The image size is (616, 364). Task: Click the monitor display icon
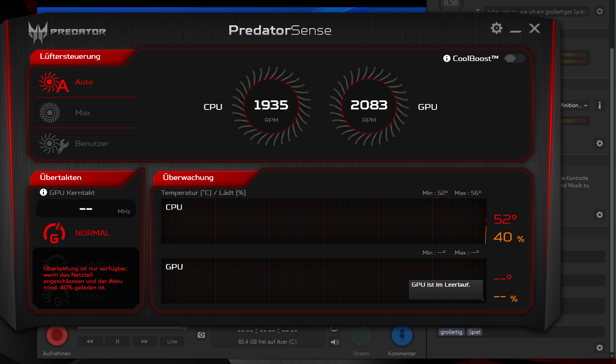click(x=334, y=329)
